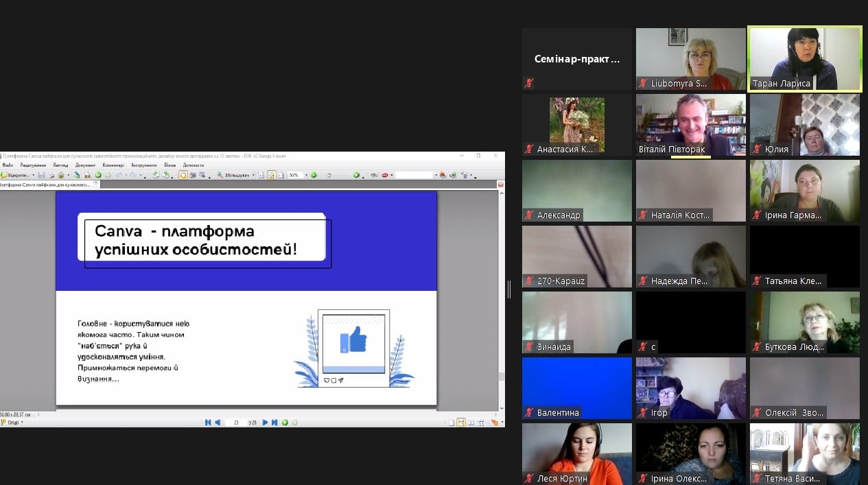Open the Вигляд menu
This screenshot has width=868, height=485.
tap(60, 165)
